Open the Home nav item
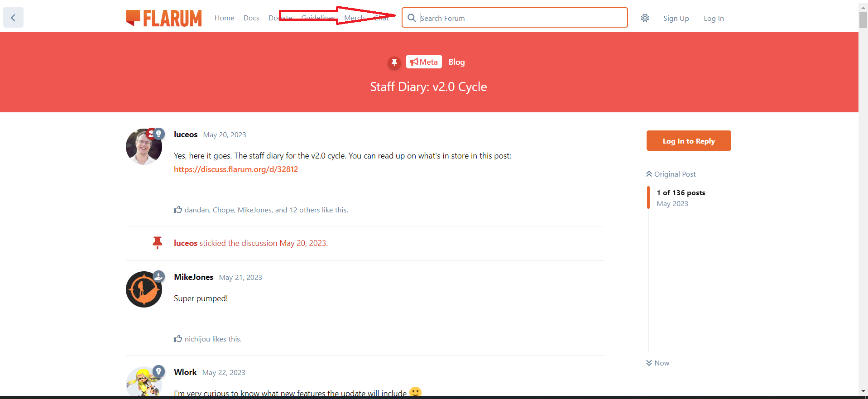The height and width of the screenshot is (399, 868). pos(224,18)
